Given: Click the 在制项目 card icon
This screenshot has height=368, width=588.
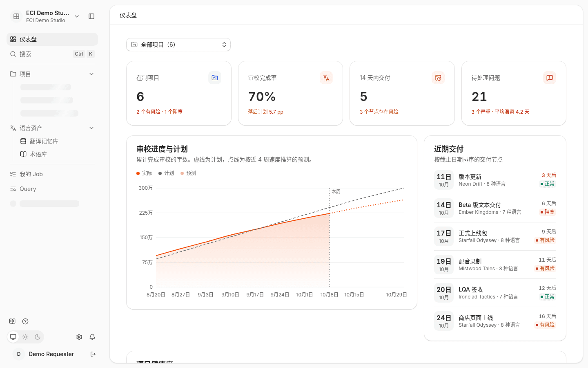Looking at the screenshot, I should [215, 78].
